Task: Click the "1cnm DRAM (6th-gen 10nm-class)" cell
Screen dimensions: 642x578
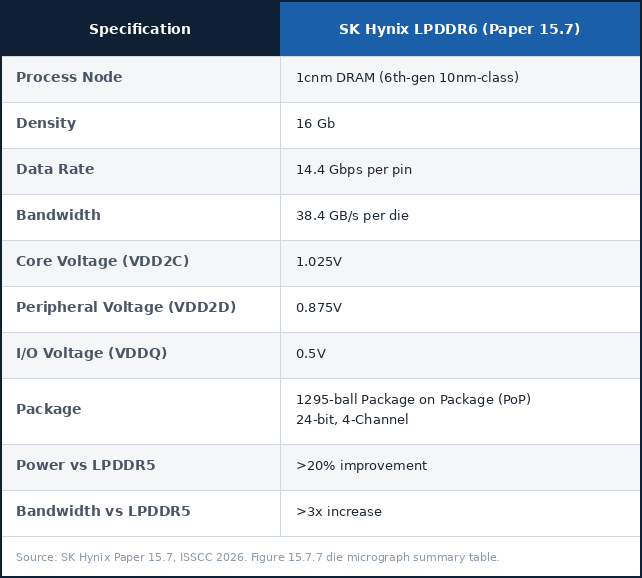Action: tap(407, 77)
